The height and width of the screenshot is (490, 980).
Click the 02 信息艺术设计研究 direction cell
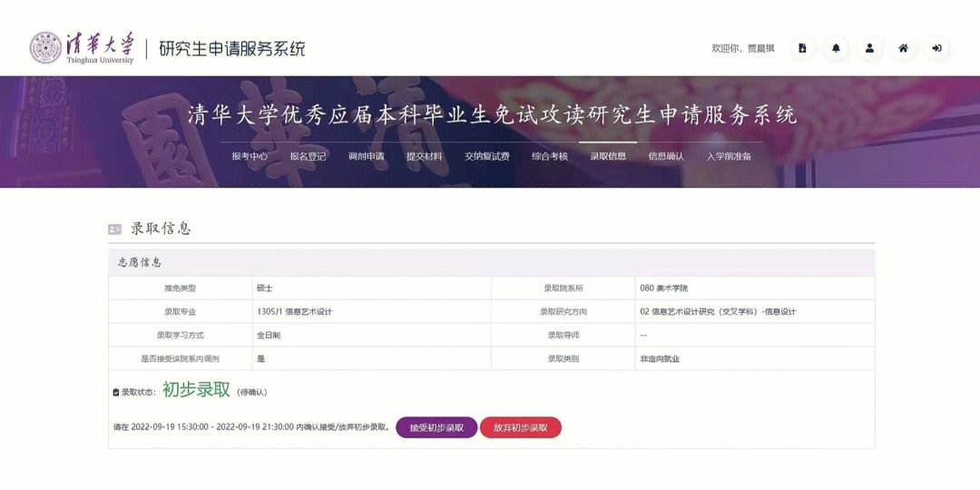coord(755,311)
